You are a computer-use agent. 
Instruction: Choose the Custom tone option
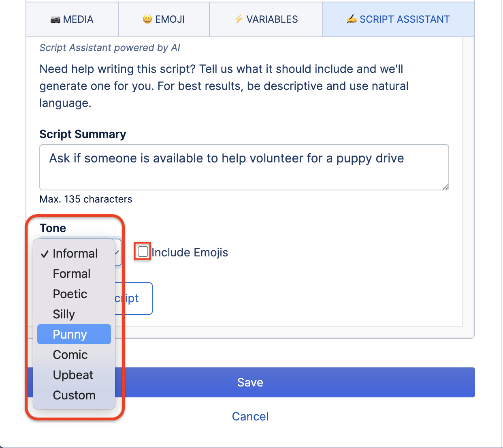coord(74,395)
